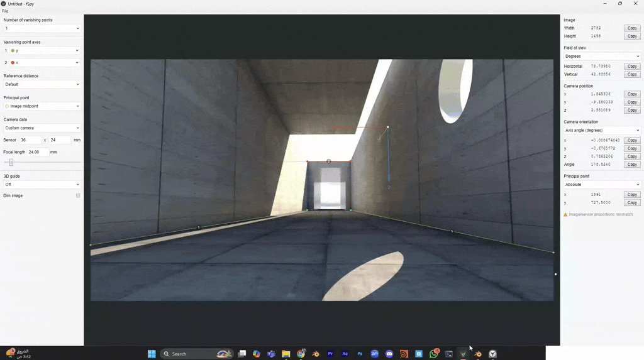Copy the camera orientation Angle value
Screen dimensions: 644x360
[x=632, y=165]
